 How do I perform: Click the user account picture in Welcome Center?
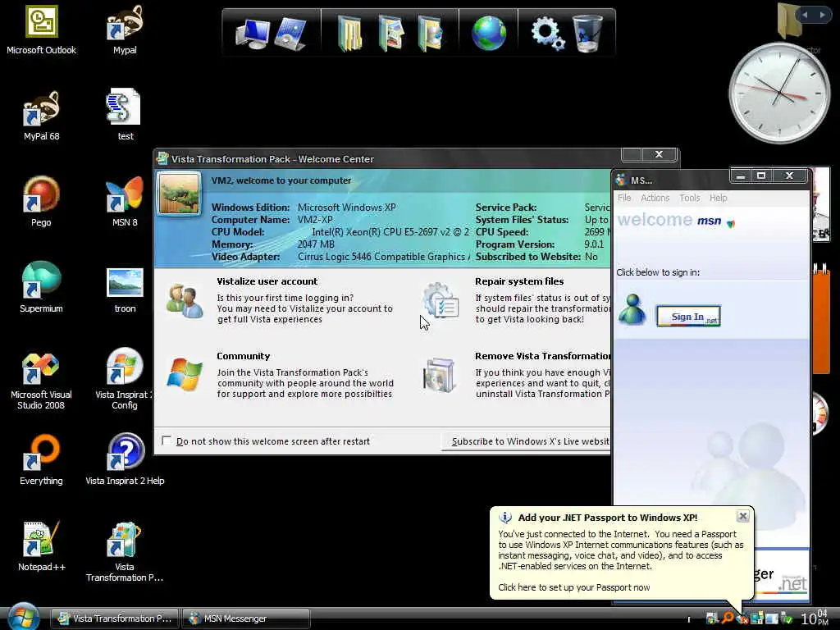point(180,194)
